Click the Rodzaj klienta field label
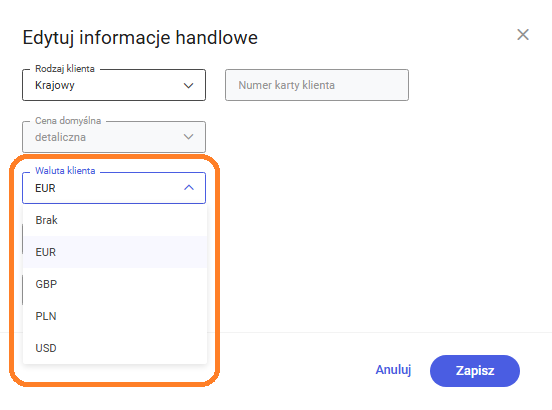 (65, 69)
